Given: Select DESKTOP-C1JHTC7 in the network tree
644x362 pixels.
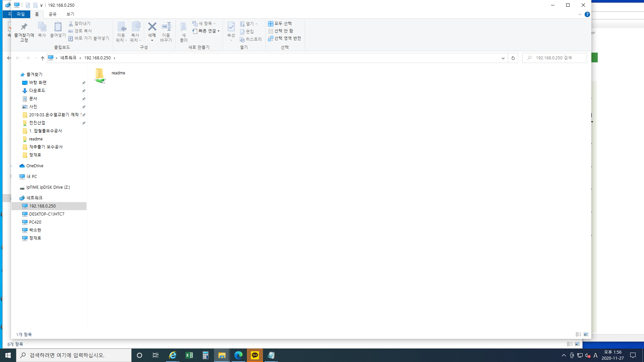Looking at the screenshot, I should (47, 214).
